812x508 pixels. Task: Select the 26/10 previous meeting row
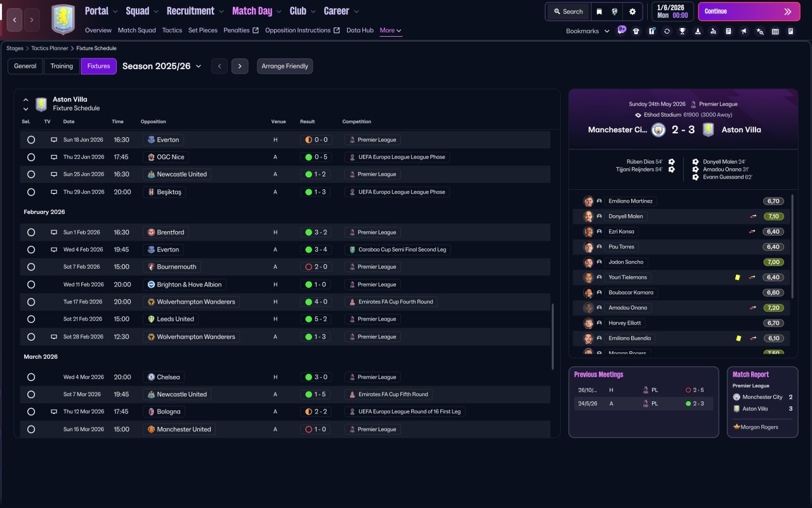coord(643,390)
